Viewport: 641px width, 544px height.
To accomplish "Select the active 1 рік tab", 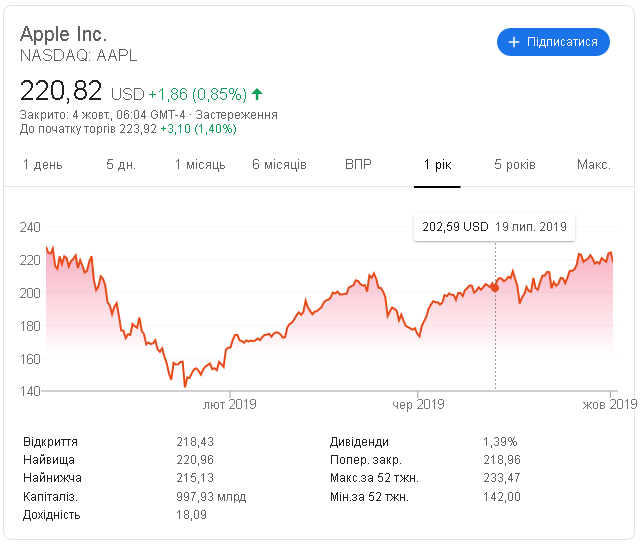I will click(437, 165).
